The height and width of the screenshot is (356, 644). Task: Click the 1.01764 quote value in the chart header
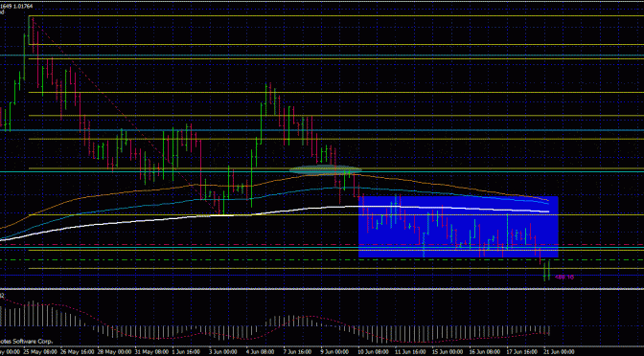coord(24,6)
